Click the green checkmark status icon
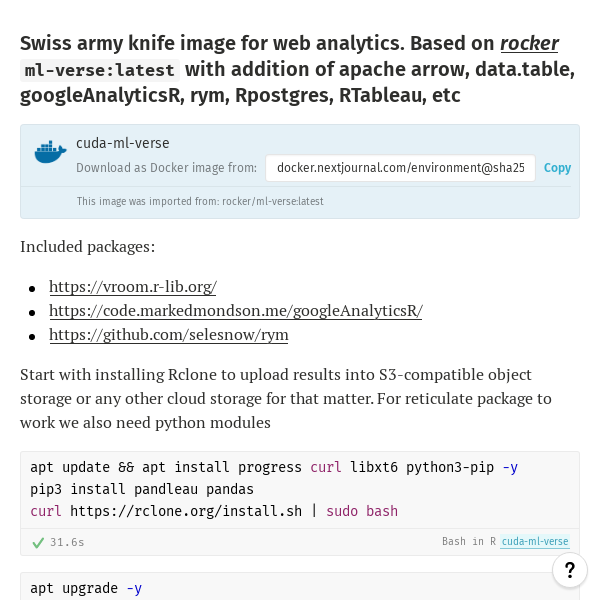The height and width of the screenshot is (600, 600). click(38, 542)
